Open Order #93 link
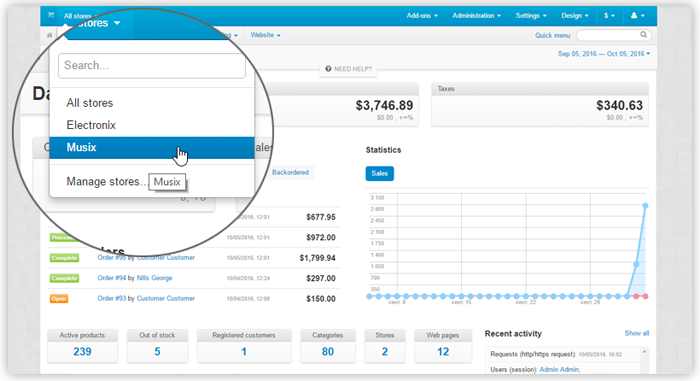This screenshot has height=381, width=700. [x=112, y=298]
